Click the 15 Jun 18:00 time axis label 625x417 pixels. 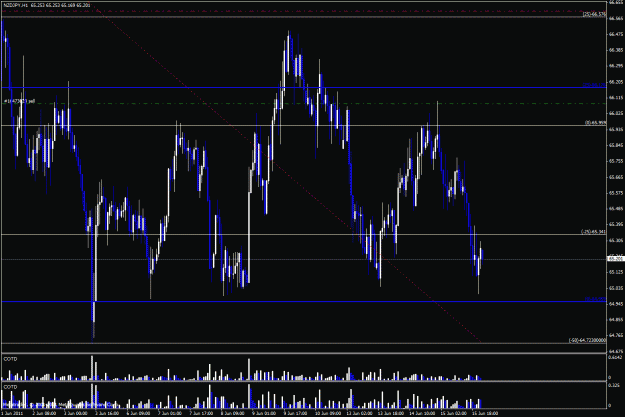(x=485, y=413)
